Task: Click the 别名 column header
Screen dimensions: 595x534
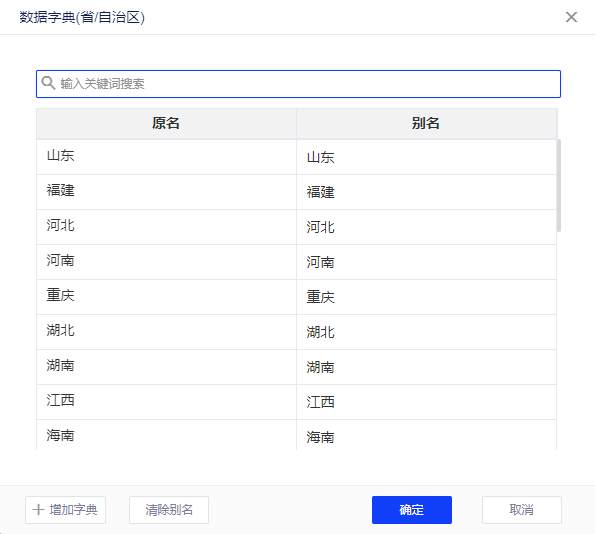Action: click(427, 123)
